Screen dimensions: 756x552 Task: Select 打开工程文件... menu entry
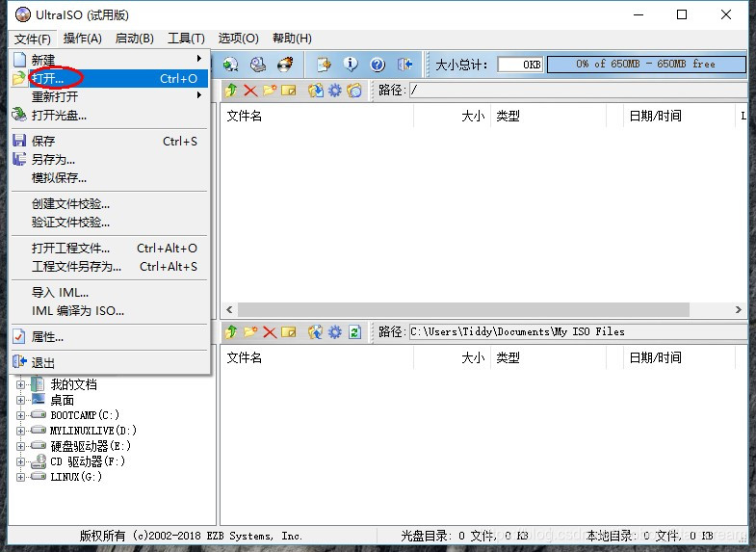(x=110, y=248)
